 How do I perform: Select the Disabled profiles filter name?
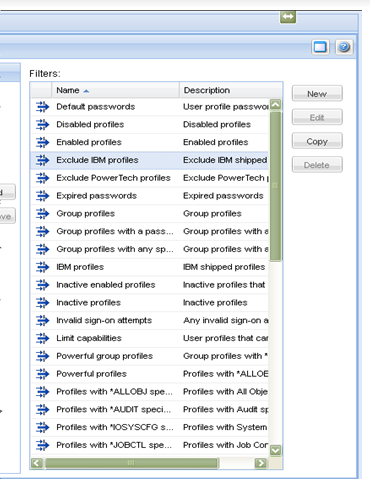(90, 124)
